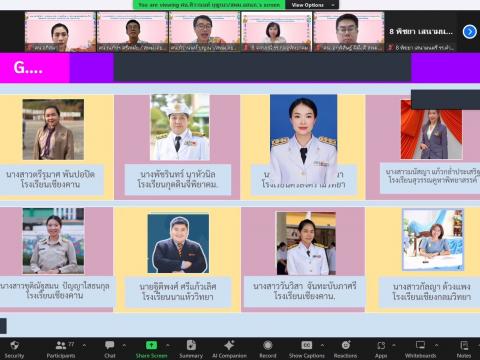
Task: Open the Apps panel
Action: (x=381, y=349)
